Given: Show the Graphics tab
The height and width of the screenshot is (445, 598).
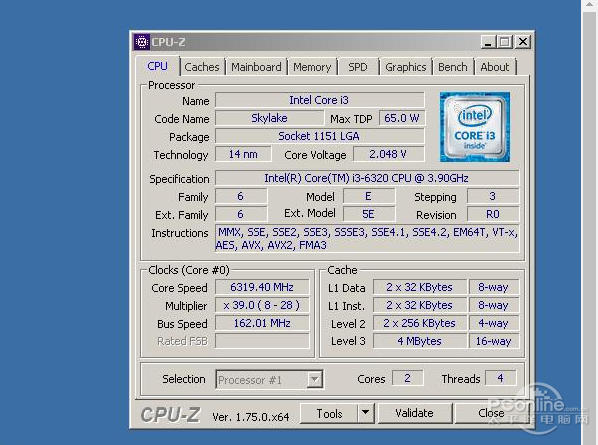Looking at the screenshot, I should 406,67.
